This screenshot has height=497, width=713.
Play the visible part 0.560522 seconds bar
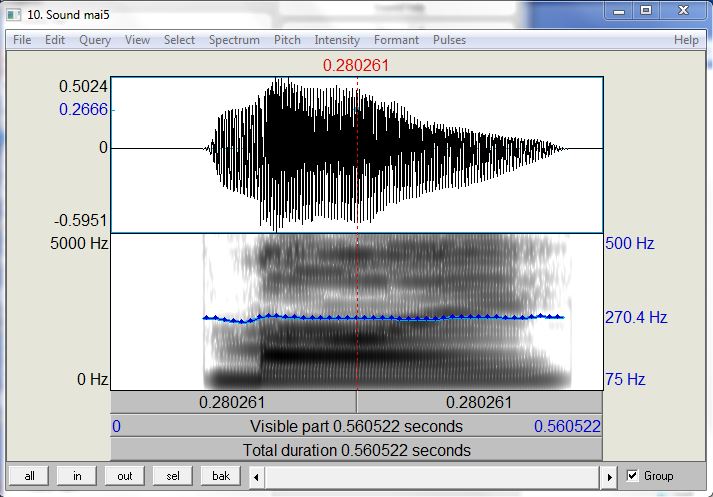tap(356, 426)
